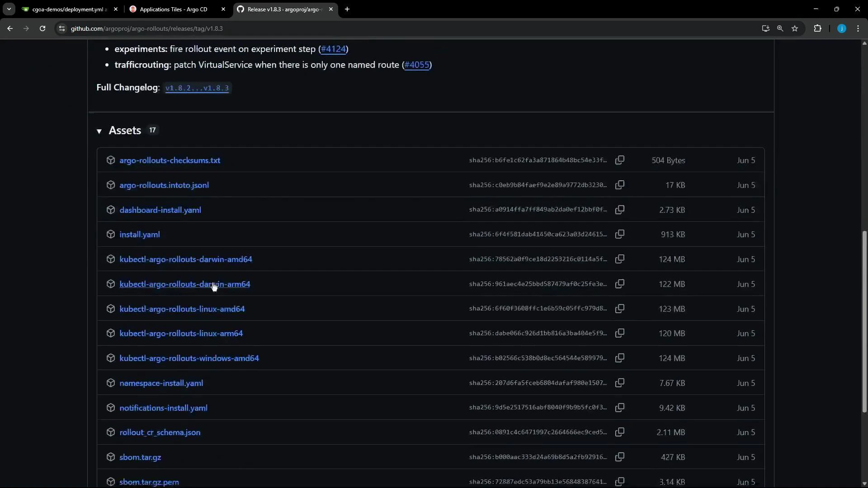
Task: Download argo-rollouts-checksums.txt
Action: 170,160
